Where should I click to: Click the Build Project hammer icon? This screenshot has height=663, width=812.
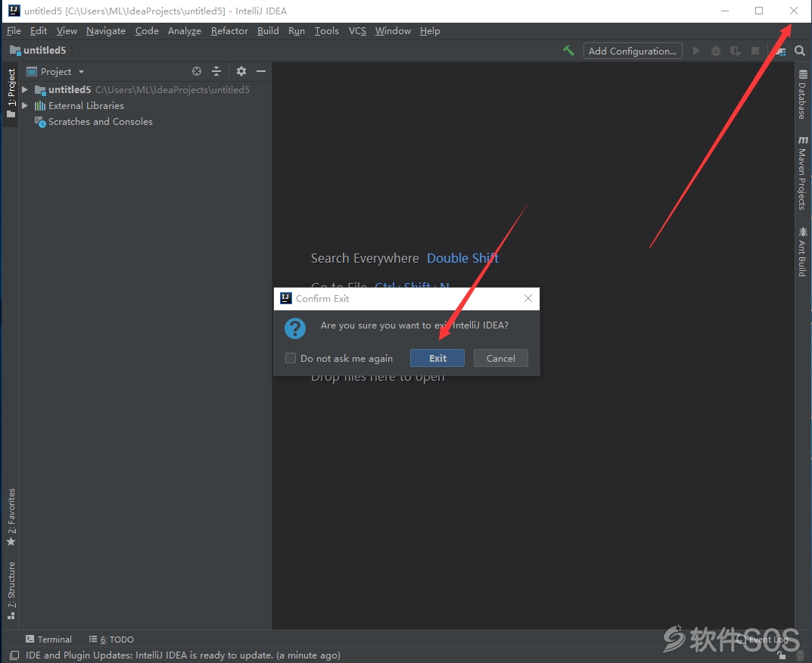(x=568, y=51)
